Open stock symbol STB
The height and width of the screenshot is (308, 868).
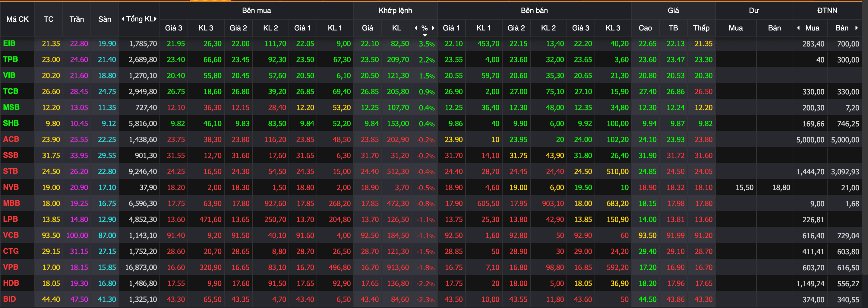click(x=11, y=171)
